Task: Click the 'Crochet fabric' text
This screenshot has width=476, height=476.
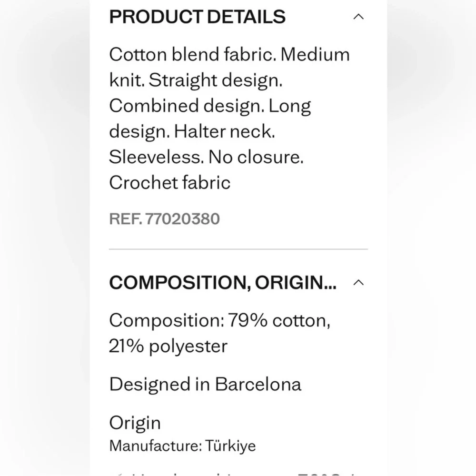Action: [x=170, y=183]
